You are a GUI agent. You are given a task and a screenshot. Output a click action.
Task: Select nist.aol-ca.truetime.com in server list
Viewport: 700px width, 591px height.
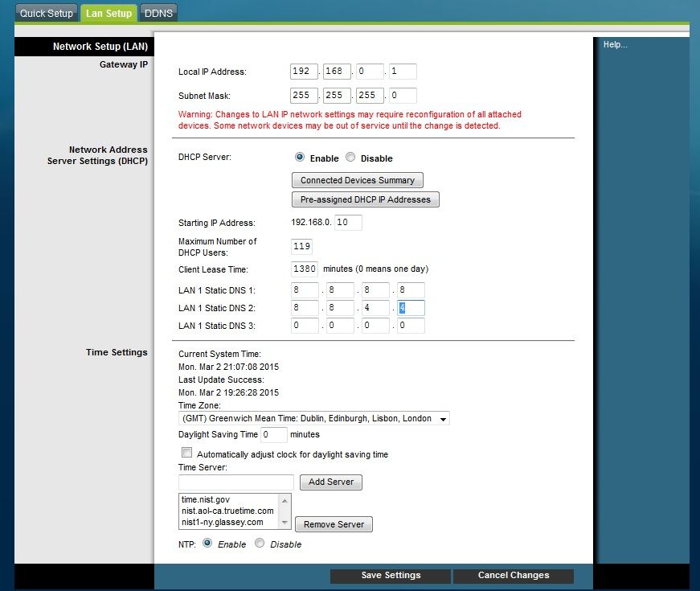(x=227, y=511)
